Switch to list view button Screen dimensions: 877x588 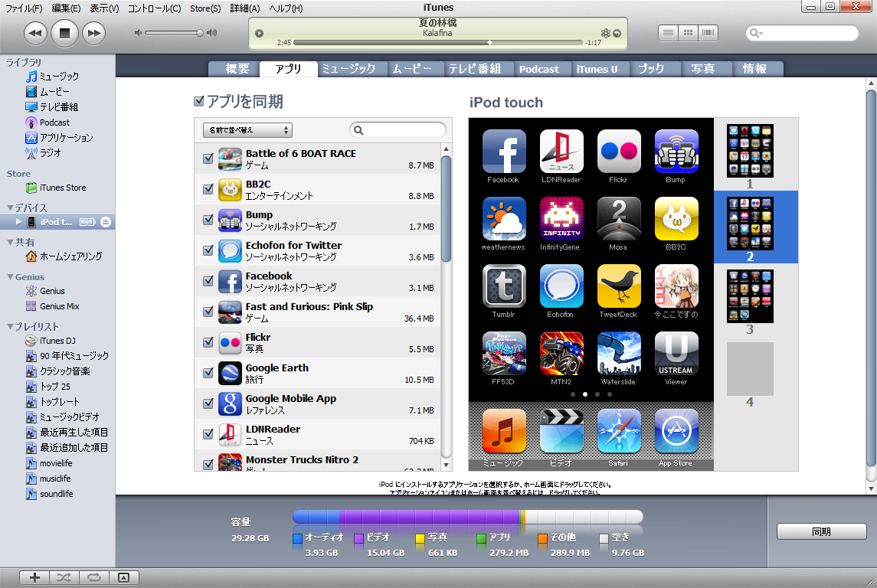coord(668,33)
